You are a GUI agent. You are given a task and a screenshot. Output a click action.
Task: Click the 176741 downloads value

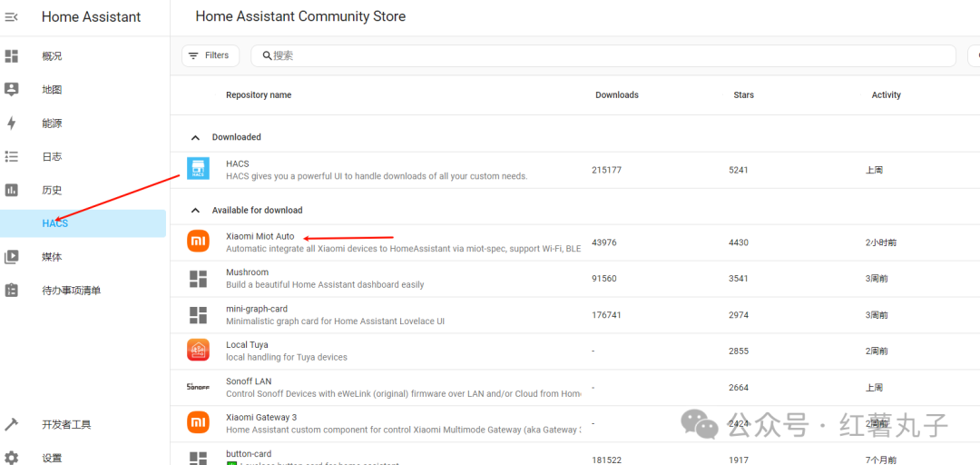(x=606, y=315)
